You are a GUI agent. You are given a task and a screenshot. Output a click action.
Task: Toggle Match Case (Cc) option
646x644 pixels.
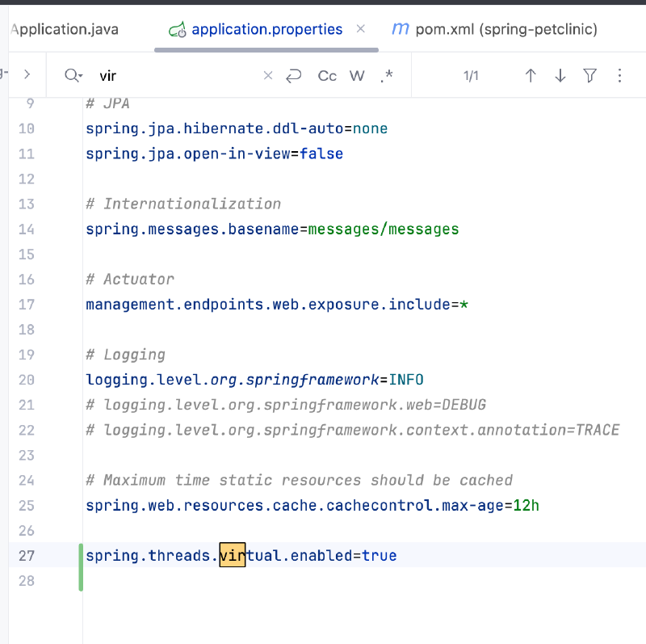(327, 75)
